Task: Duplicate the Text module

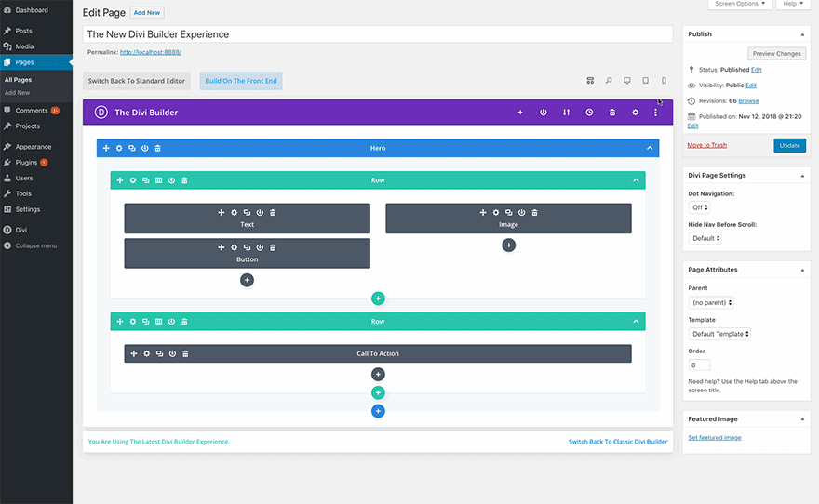Action: point(247,213)
